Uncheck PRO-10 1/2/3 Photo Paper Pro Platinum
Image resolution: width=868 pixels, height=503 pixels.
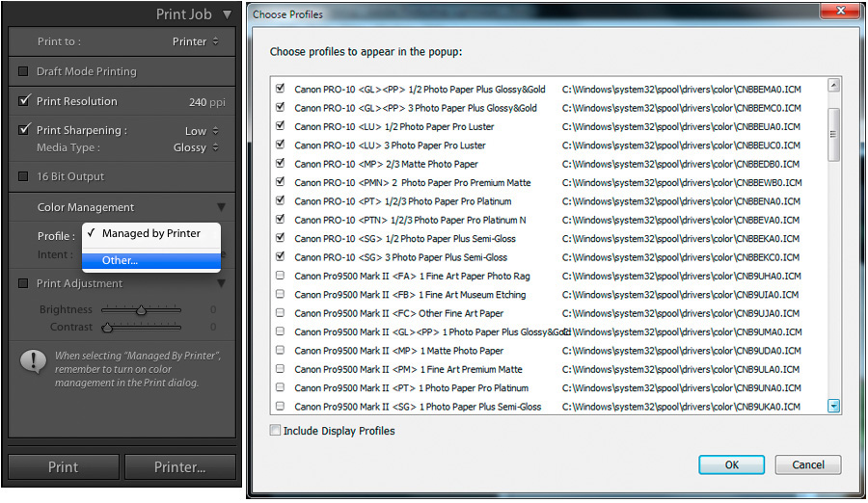280,200
